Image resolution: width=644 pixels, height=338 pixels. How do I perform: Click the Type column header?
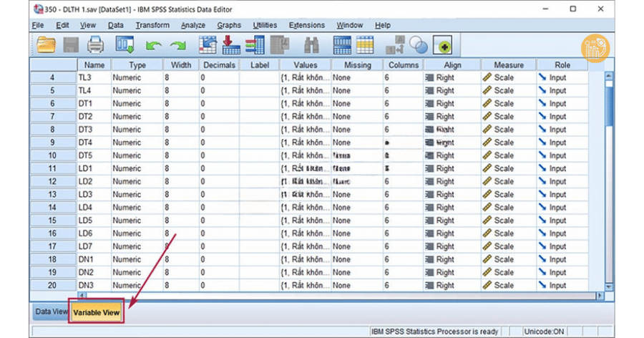[x=137, y=65]
